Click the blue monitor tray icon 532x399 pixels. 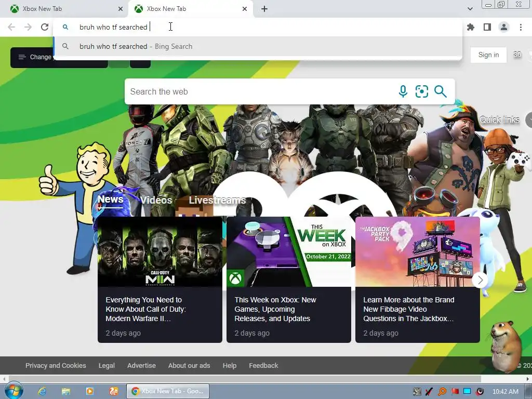click(467, 392)
